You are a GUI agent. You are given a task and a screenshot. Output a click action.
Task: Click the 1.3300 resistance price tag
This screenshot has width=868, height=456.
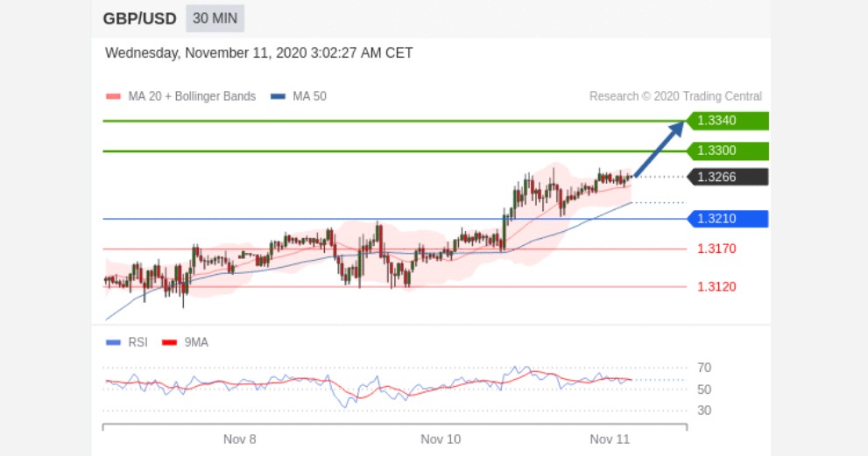coord(727,151)
